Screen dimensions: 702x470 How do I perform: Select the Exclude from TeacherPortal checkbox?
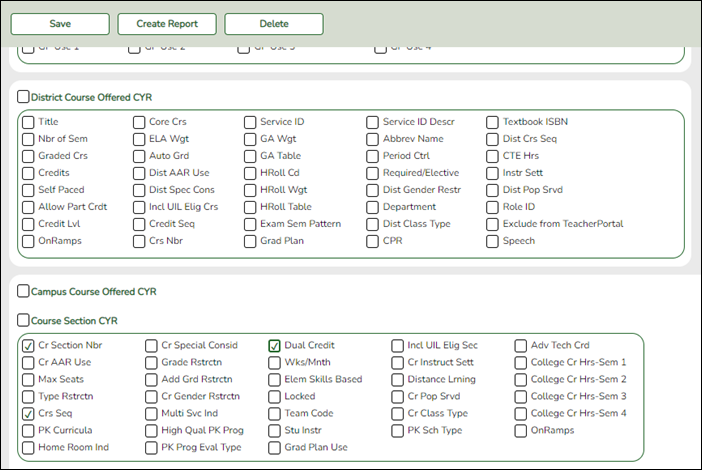[x=493, y=224]
